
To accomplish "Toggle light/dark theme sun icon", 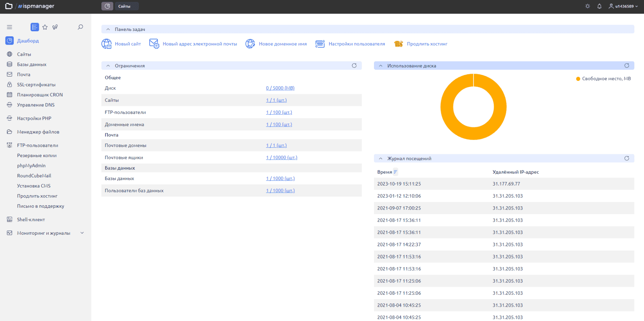I will [588, 6].
